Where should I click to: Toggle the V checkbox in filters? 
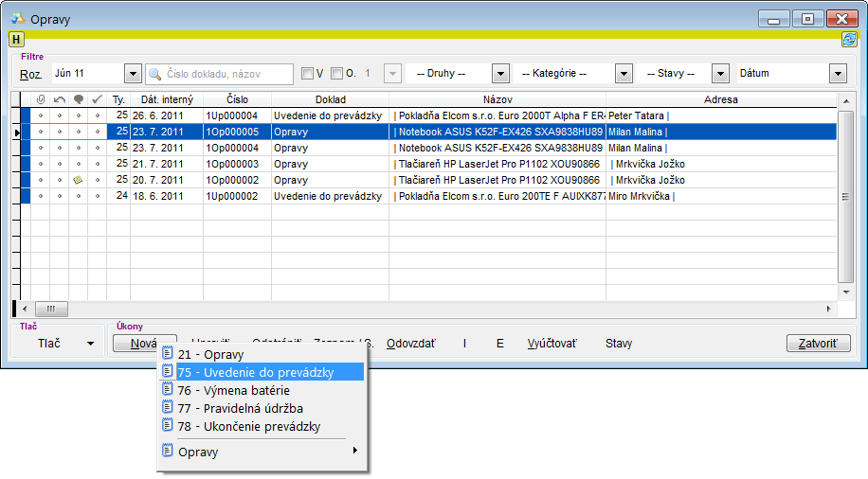(307, 74)
